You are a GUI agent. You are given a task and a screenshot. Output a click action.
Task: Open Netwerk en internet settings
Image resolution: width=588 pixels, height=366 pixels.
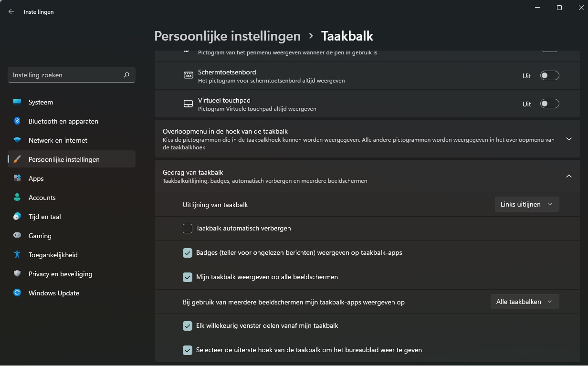click(57, 140)
